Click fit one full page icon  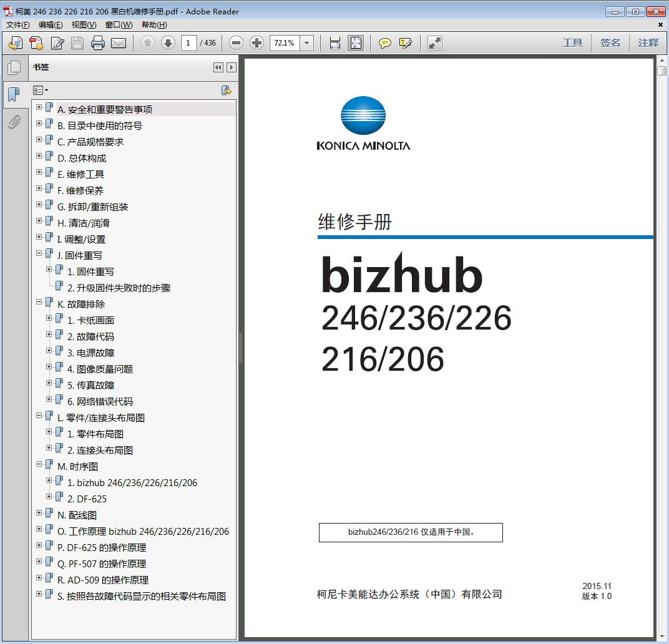pyautogui.click(x=356, y=43)
